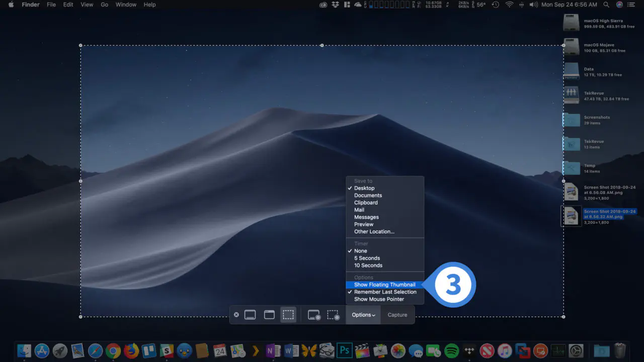
Task: Open Photos app from the Dock
Action: point(398,350)
